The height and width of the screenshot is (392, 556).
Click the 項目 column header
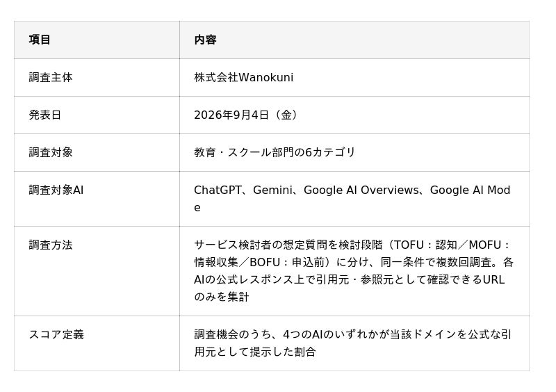(40, 40)
